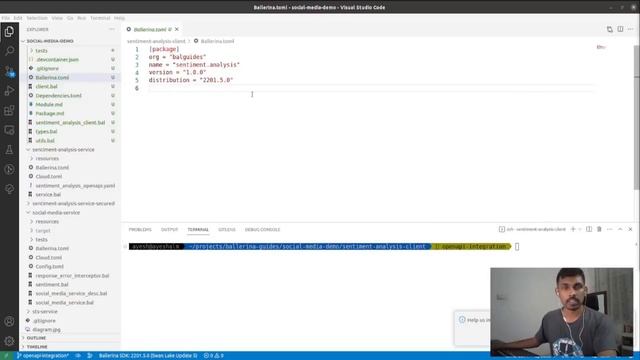The height and width of the screenshot is (360, 640).
Task: Click the remote window indicator in status bar
Action: (x=6, y=356)
